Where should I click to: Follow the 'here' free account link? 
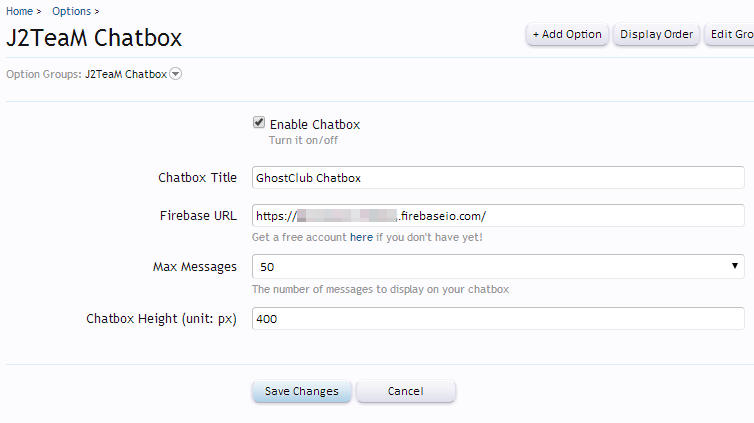pos(360,238)
